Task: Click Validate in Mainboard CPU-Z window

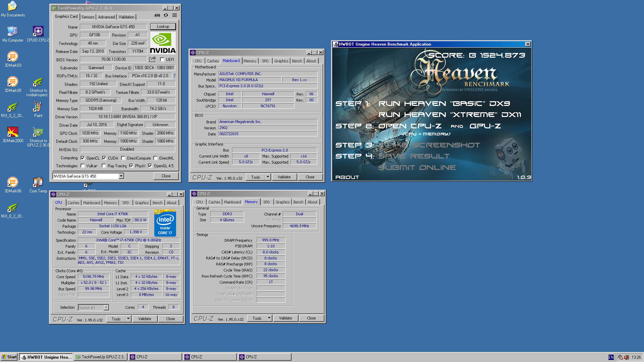Action: click(x=284, y=177)
